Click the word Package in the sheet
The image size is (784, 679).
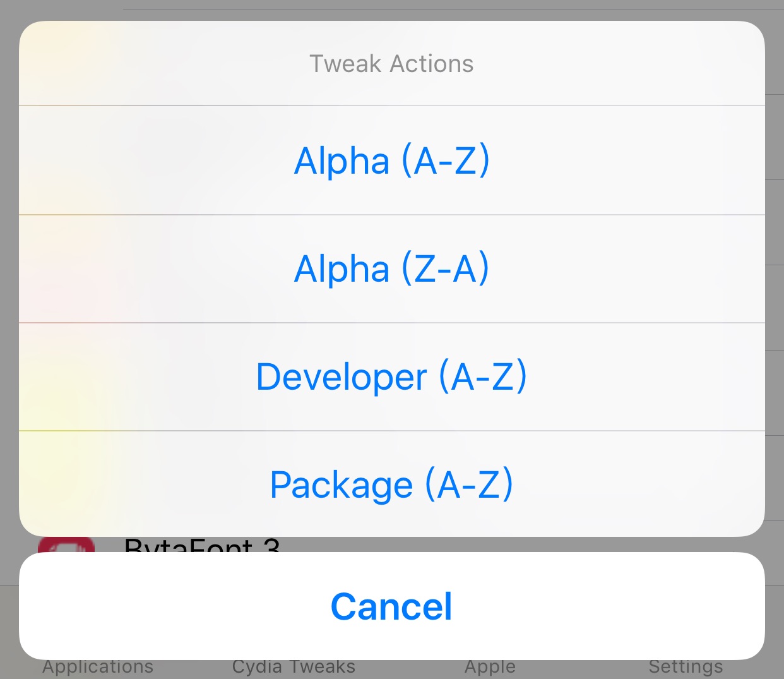coord(342,485)
